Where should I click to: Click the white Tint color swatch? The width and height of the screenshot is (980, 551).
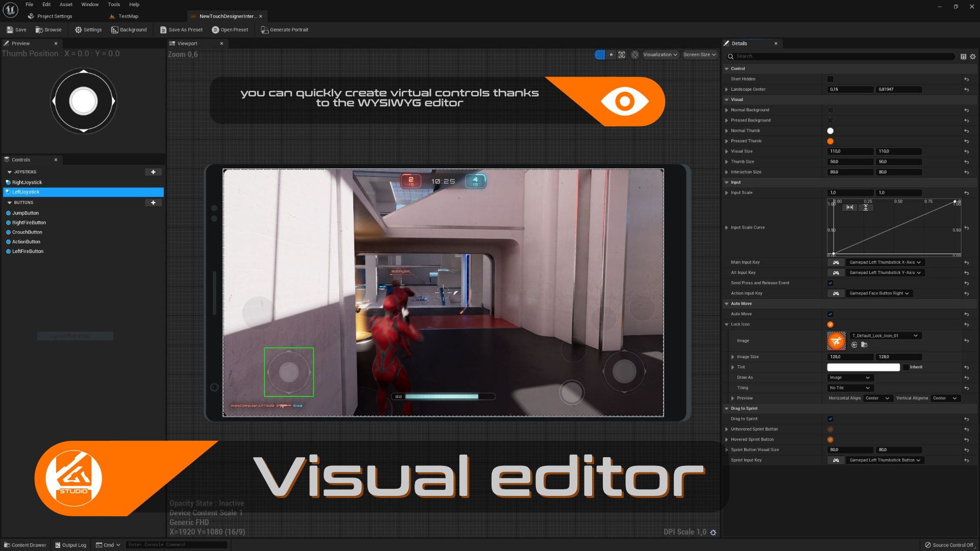click(863, 367)
